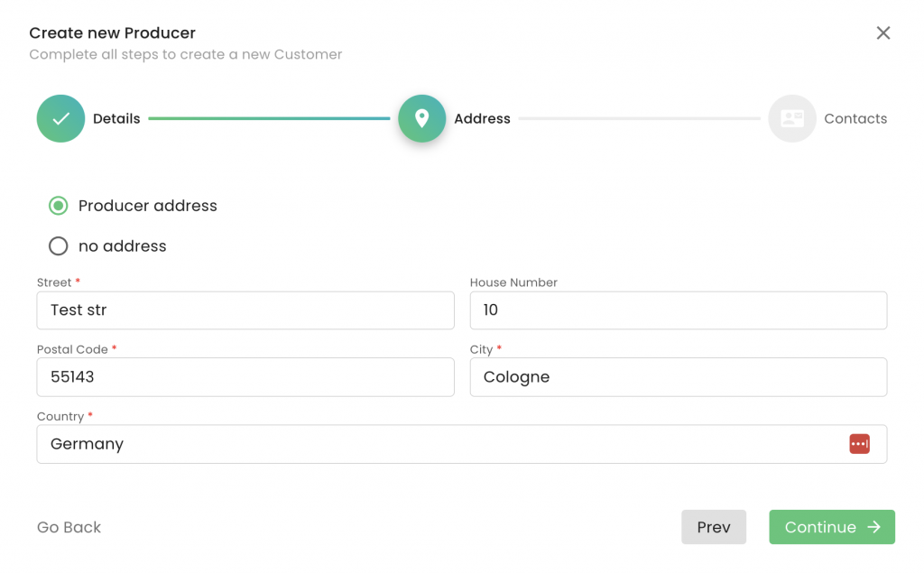Close the Create new Producer dialog
The width and height of the screenshot is (924, 573).
(882, 33)
